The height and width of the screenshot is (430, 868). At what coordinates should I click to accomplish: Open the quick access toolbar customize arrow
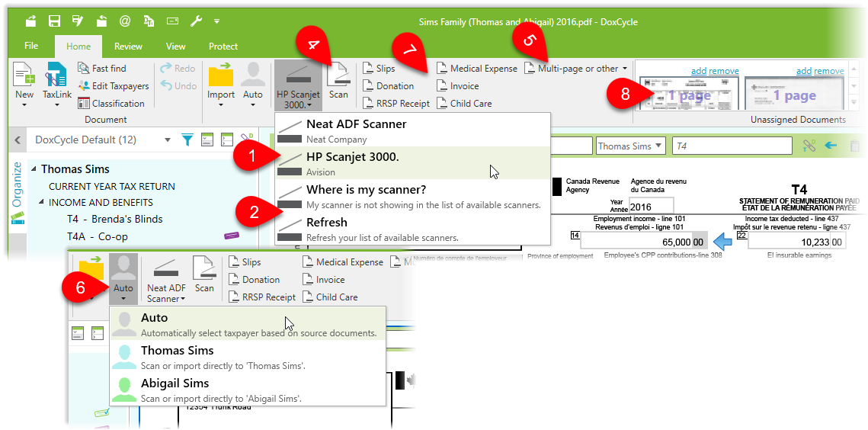(x=216, y=21)
